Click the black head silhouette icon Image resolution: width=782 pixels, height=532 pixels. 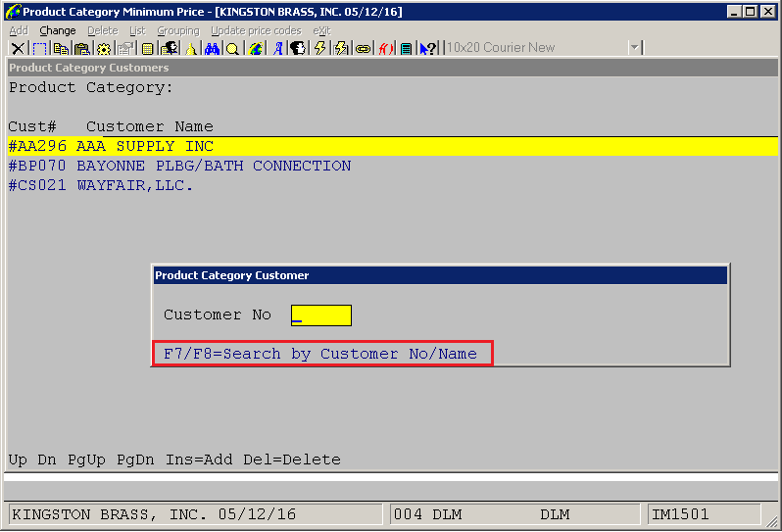click(298, 48)
